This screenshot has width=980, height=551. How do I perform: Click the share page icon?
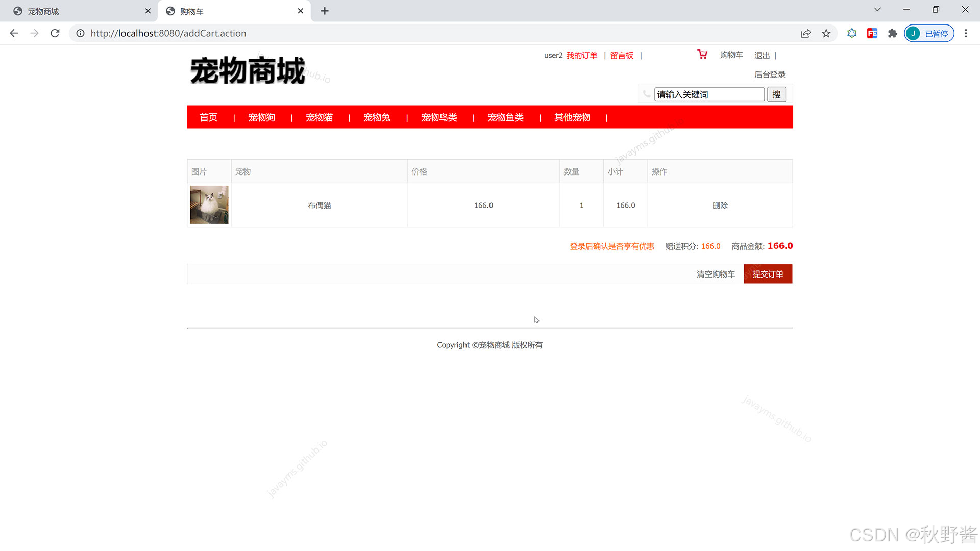tap(805, 33)
